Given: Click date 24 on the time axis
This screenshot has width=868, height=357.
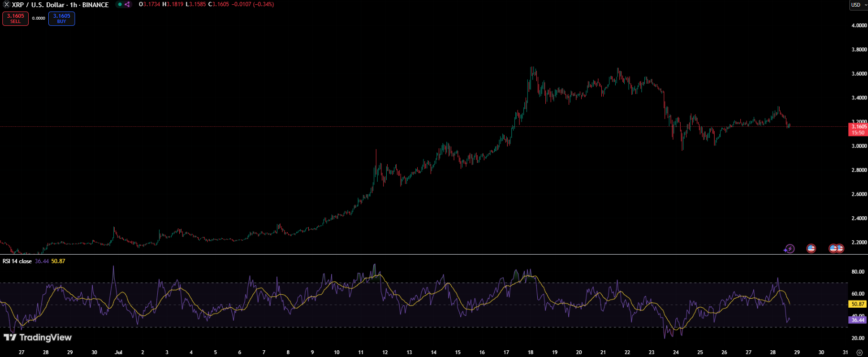Looking at the screenshot, I should point(676,352).
